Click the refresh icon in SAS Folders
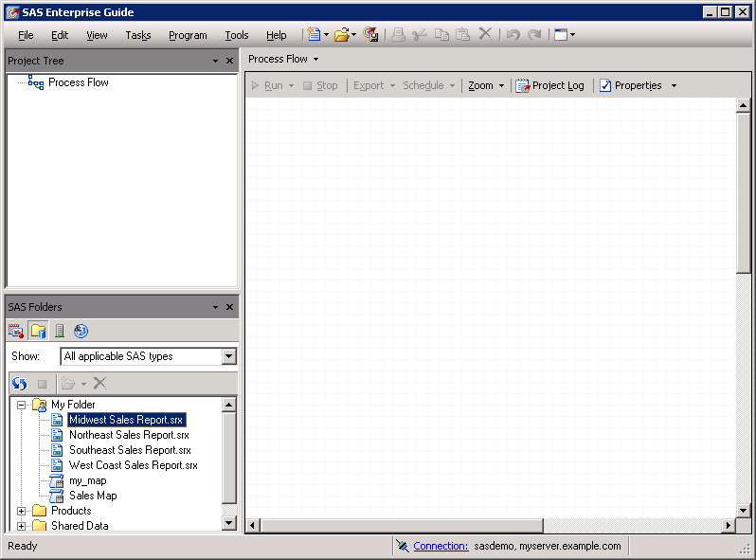 [20, 384]
